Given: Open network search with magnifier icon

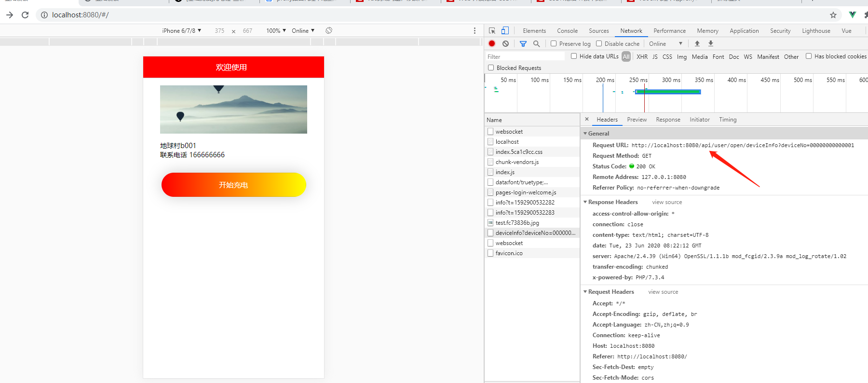Looking at the screenshot, I should coord(536,43).
